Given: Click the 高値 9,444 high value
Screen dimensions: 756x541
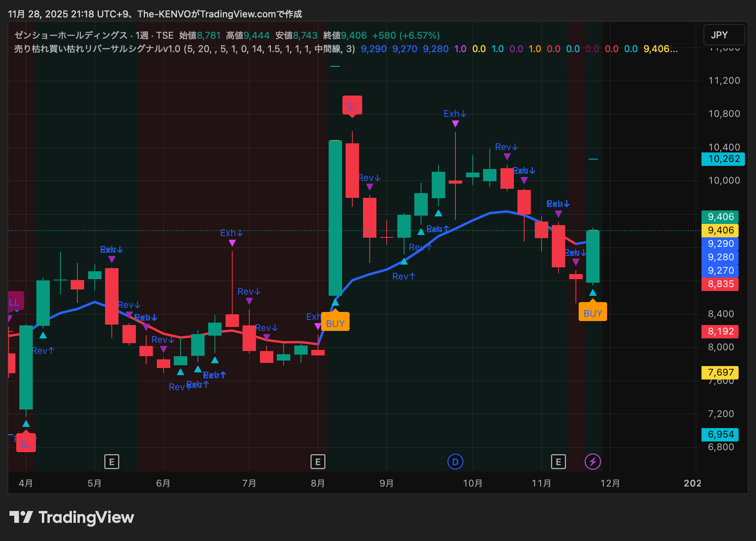Looking at the screenshot, I should click(x=248, y=35).
